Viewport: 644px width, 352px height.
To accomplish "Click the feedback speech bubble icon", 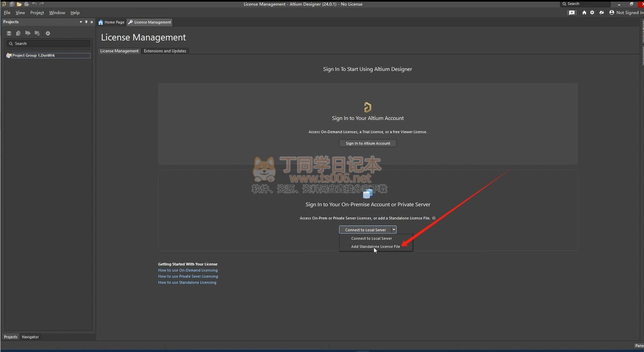I will pyautogui.click(x=572, y=12).
